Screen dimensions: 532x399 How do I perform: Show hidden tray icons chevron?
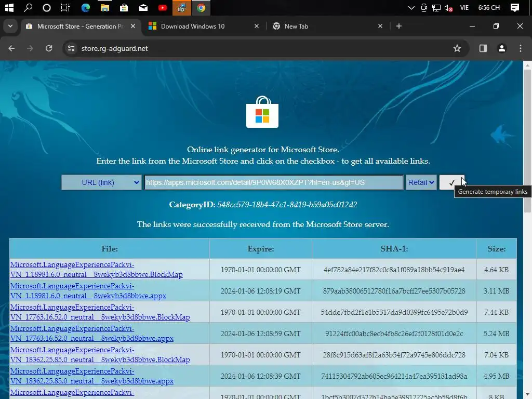click(x=411, y=7)
